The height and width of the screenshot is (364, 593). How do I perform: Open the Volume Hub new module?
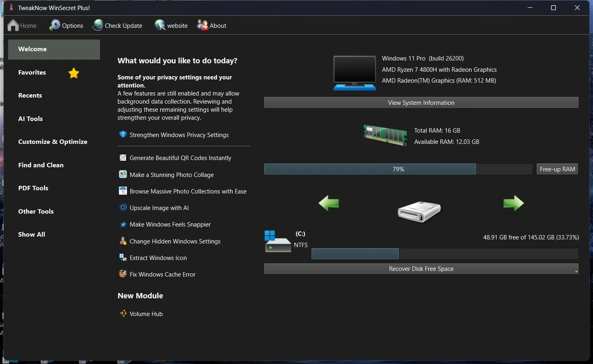(x=146, y=314)
